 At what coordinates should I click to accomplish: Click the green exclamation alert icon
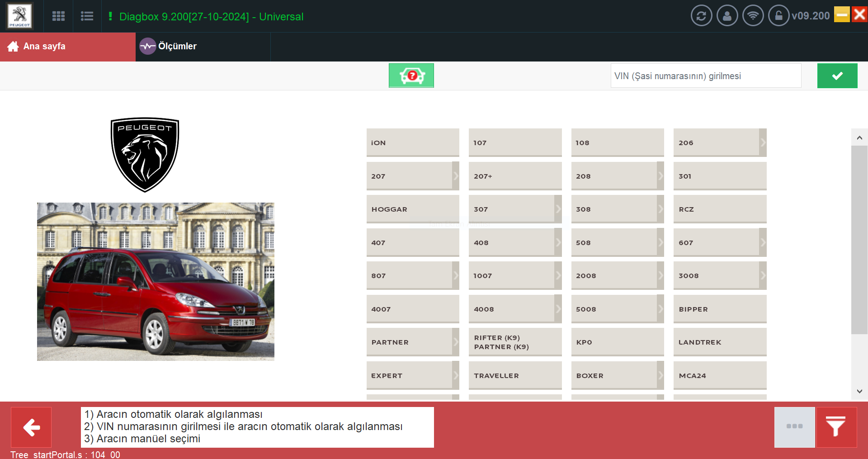(110, 16)
